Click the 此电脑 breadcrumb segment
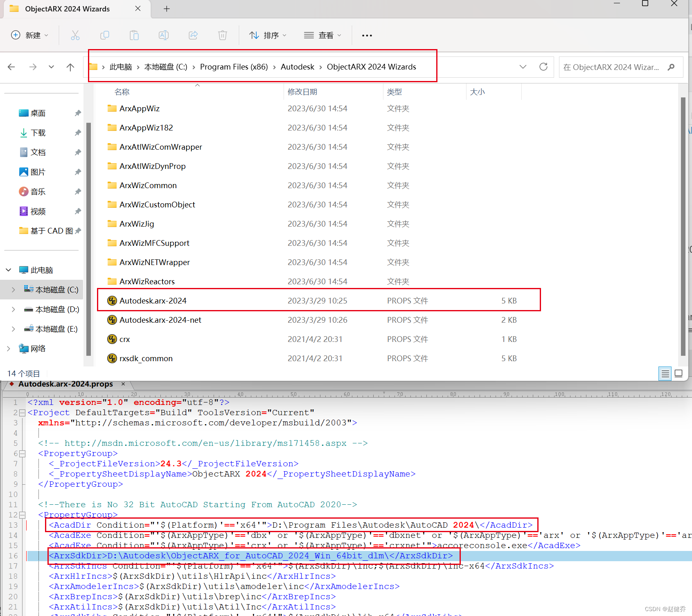The height and width of the screenshot is (616, 692). click(x=121, y=67)
